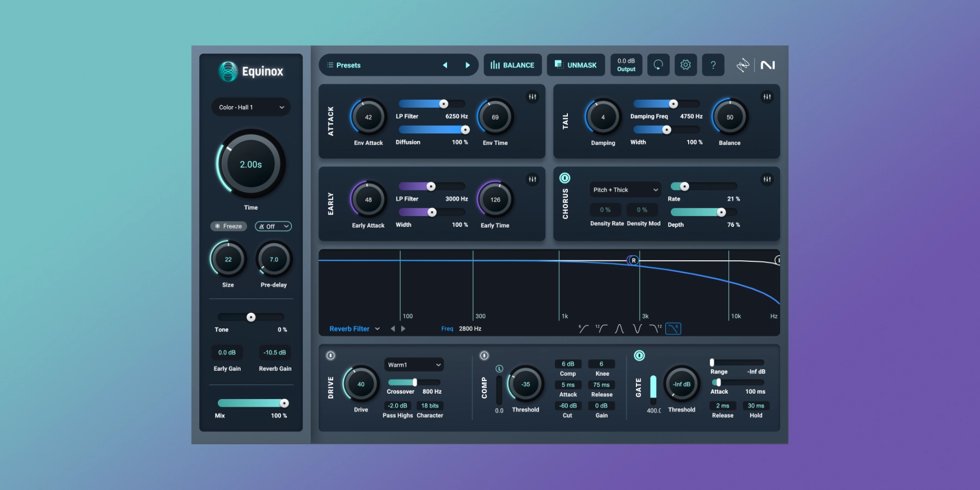
Task: Expand the Pitch + Thick chorus dropdown
Action: [625, 190]
